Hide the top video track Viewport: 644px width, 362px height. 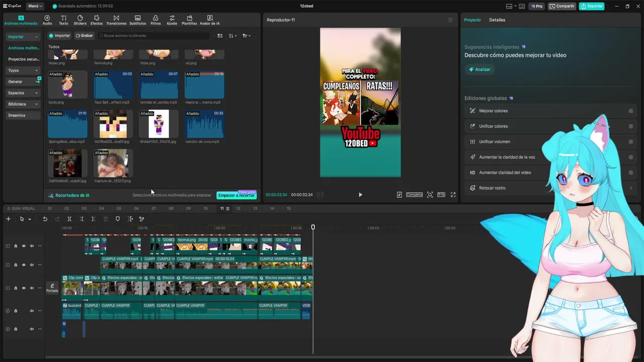click(x=24, y=246)
